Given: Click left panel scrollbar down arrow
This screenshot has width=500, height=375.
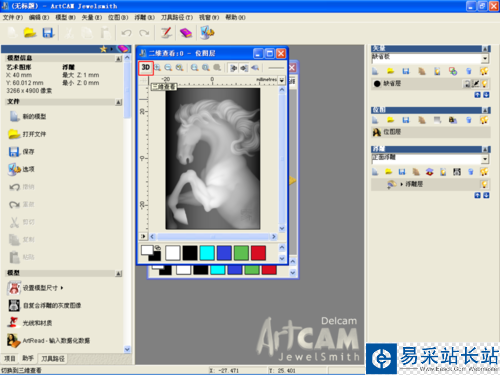Looking at the screenshot, I should point(127,349).
